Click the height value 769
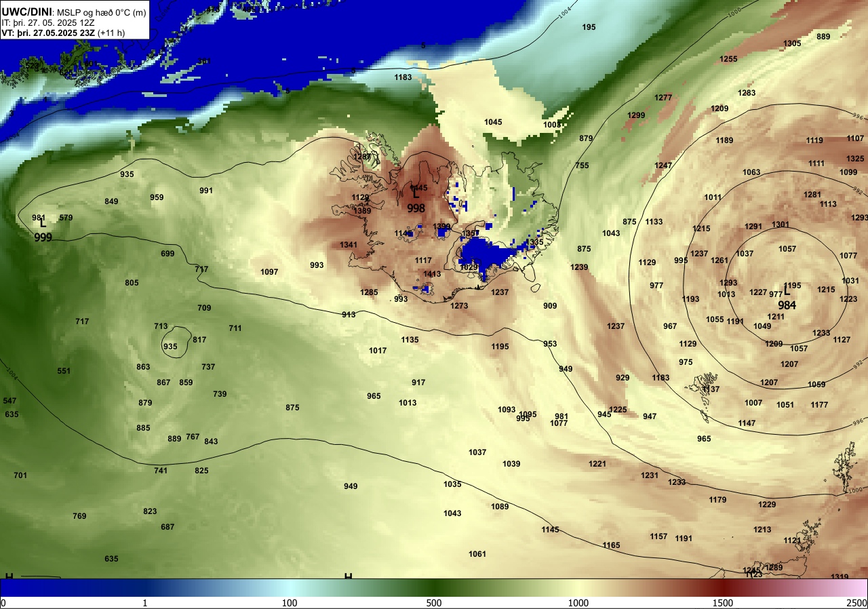The height and width of the screenshot is (609, 868). tap(79, 516)
